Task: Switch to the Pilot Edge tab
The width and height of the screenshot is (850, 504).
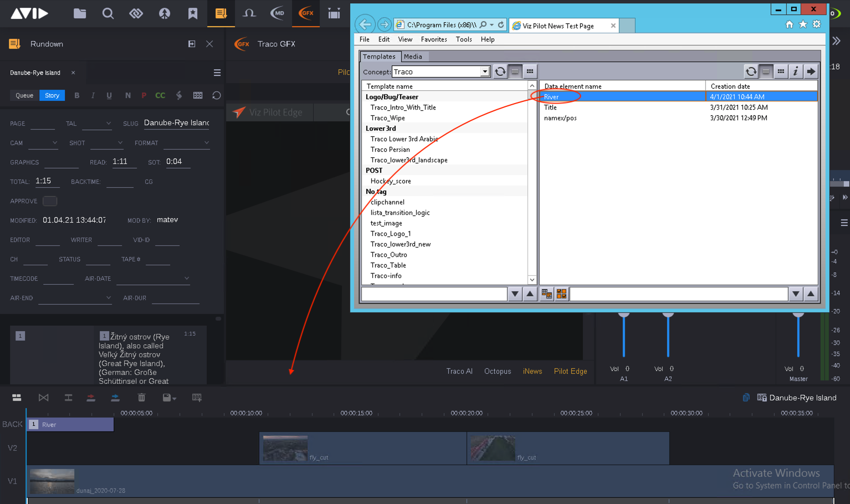Action: tap(570, 371)
